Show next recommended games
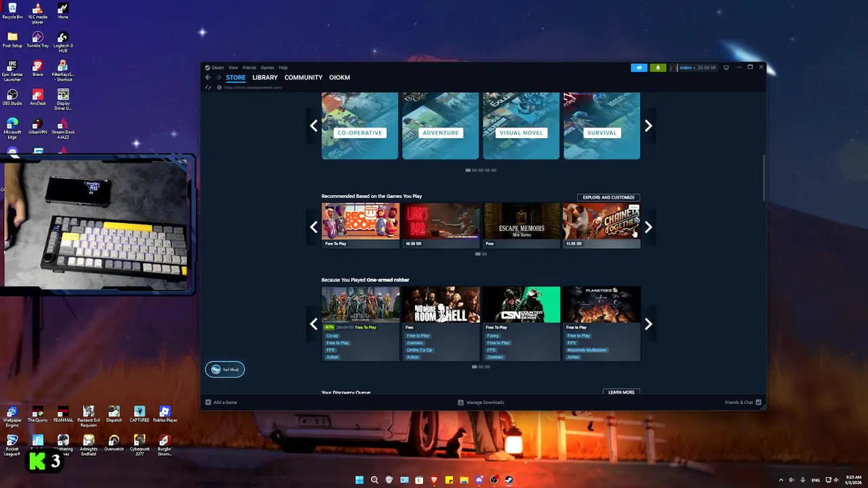The height and width of the screenshot is (488, 868). tap(648, 228)
